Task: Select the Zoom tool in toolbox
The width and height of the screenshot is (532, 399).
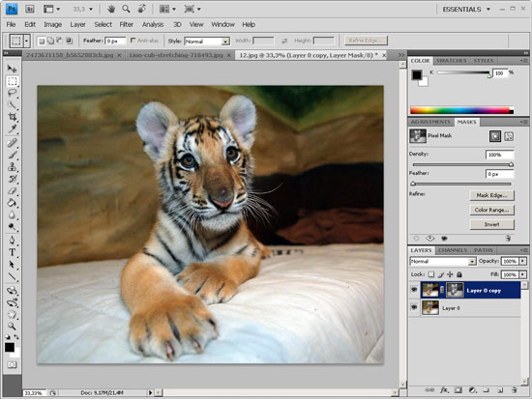Action: (x=12, y=327)
